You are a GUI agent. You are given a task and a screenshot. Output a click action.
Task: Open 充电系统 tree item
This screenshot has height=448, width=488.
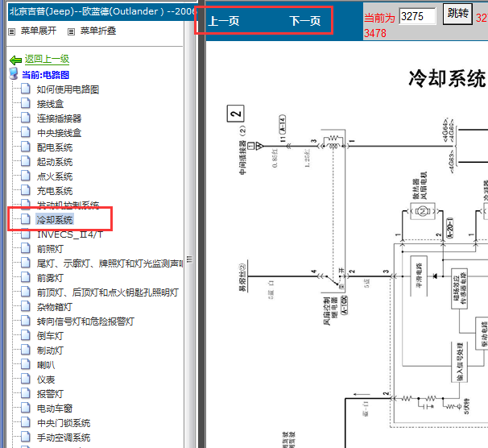tap(55, 191)
